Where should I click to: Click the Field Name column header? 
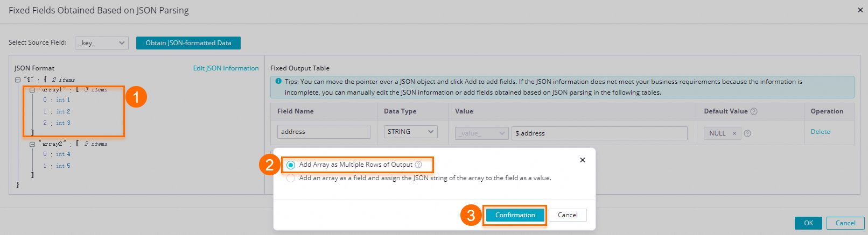coord(295,111)
